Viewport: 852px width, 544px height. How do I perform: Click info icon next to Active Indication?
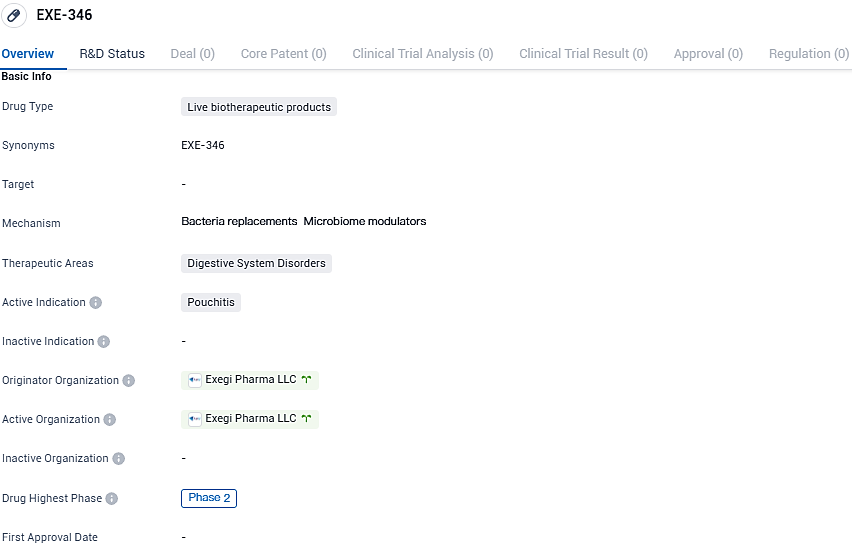(95, 302)
